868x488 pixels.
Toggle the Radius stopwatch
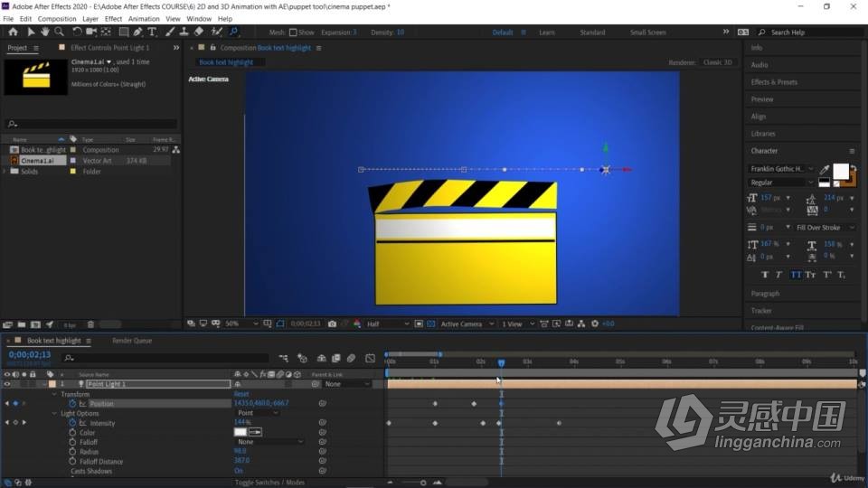(x=72, y=452)
